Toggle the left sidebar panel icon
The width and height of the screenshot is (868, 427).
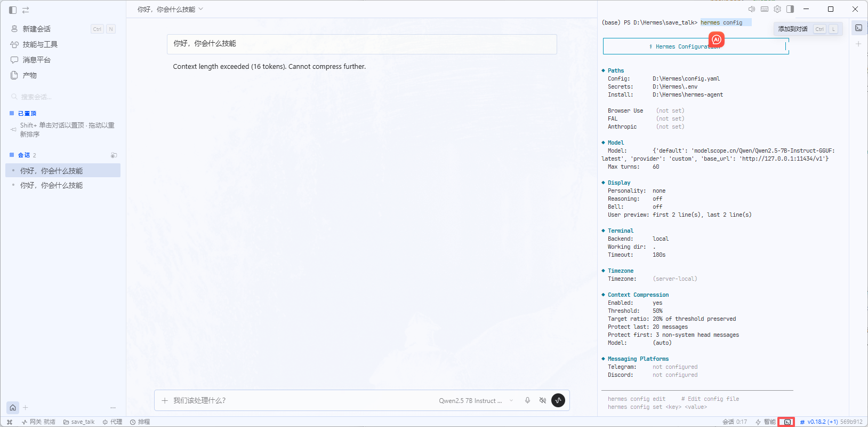tap(13, 10)
